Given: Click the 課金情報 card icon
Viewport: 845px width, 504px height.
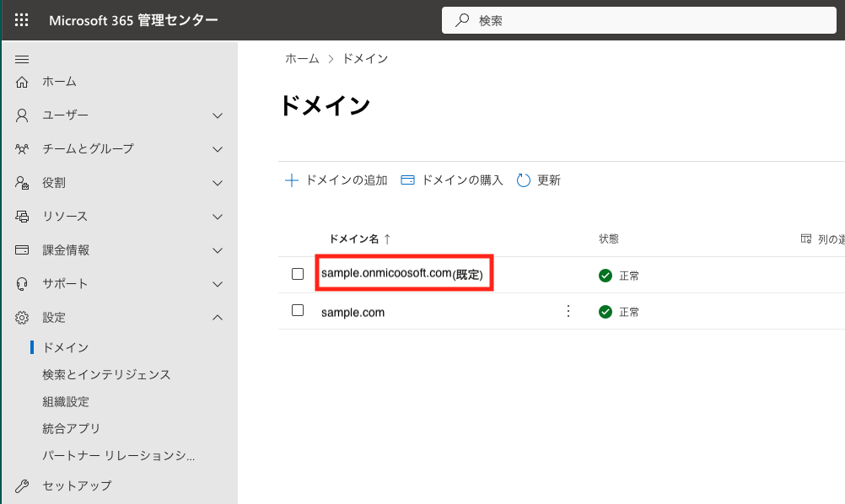Looking at the screenshot, I should tap(22, 249).
